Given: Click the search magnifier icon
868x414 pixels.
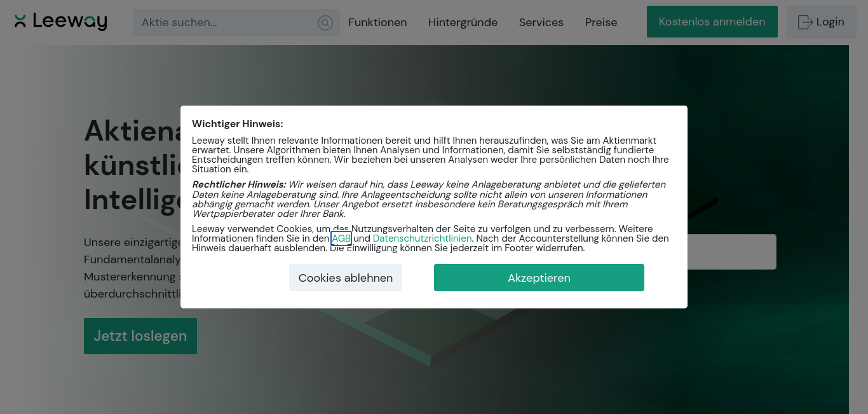Looking at the screenshot, I should (325, 23).
